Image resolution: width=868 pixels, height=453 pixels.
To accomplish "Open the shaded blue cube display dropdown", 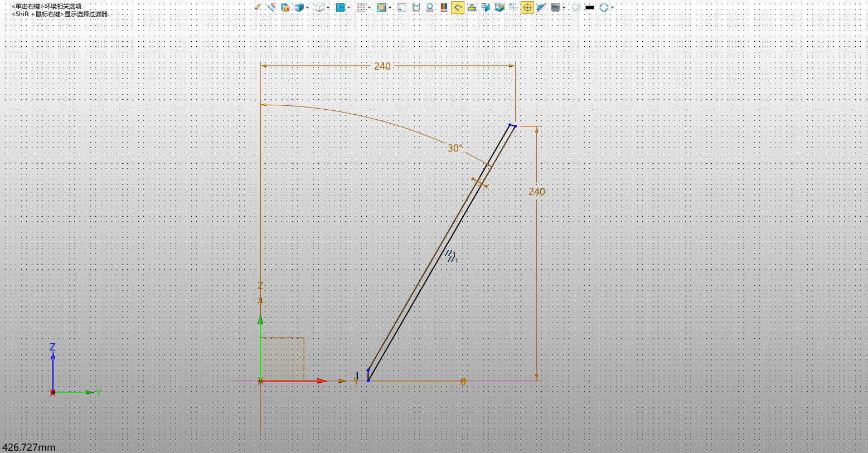I will pyautogui.click(x=307, y=8).
